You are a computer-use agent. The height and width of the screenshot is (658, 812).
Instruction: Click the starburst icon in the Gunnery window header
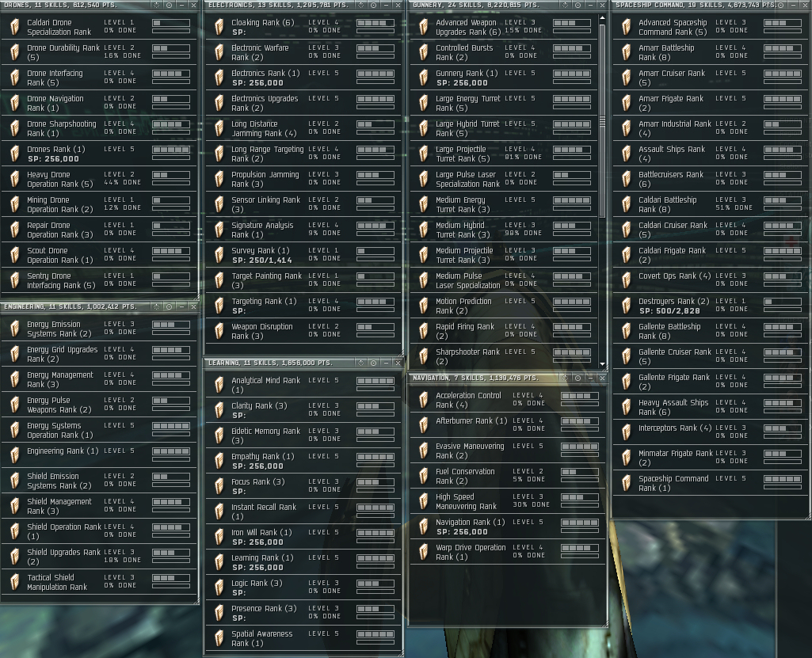coord(565,5)
